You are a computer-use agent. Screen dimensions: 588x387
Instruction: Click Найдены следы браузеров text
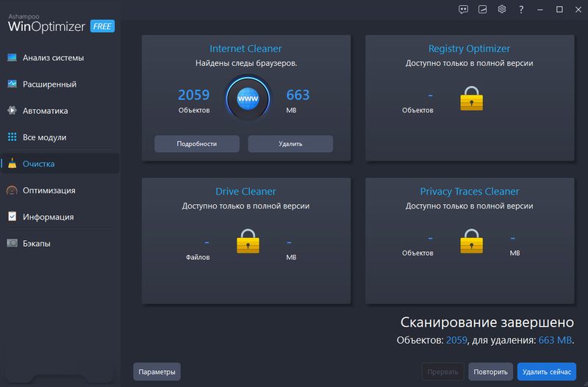pyautogui.click(x=246, y=63)
